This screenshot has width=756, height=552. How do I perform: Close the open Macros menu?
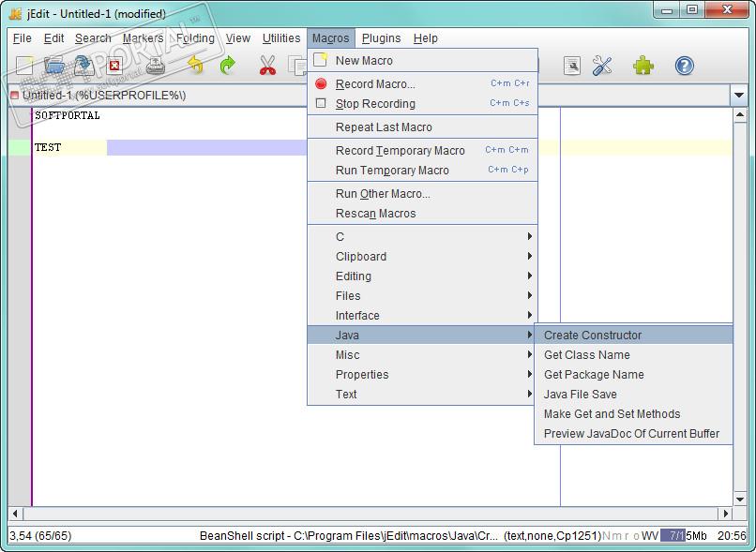point(331,38)
